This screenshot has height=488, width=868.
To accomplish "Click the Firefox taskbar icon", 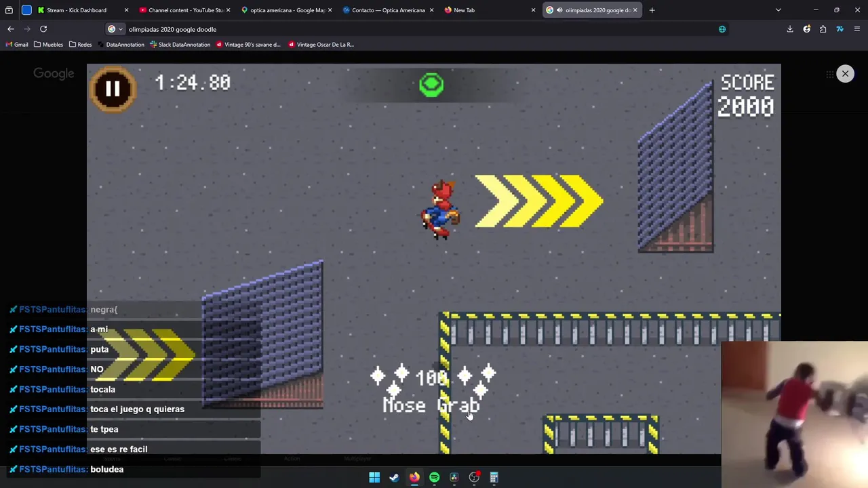I will click(x=414, y=477).
